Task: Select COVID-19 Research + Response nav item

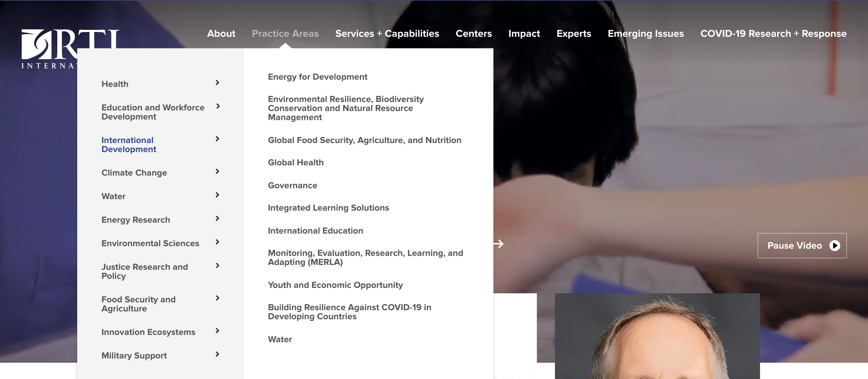Action: pyautogui.click(x=773, y=33)
